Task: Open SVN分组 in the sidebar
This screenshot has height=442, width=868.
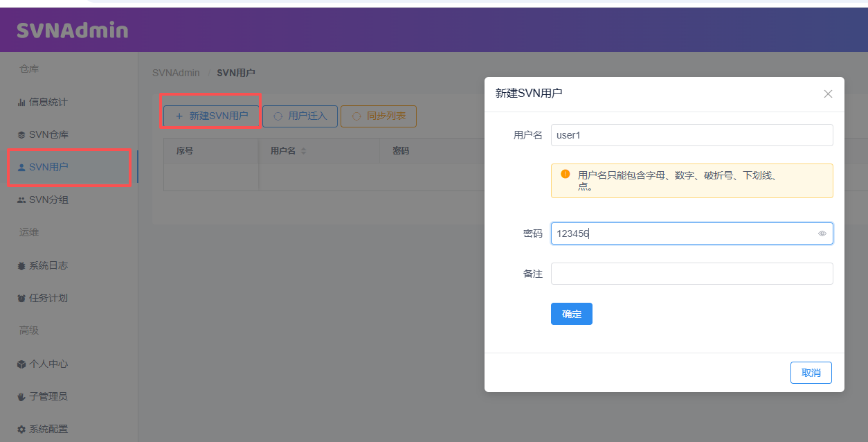Action: (x=43, y=200)
